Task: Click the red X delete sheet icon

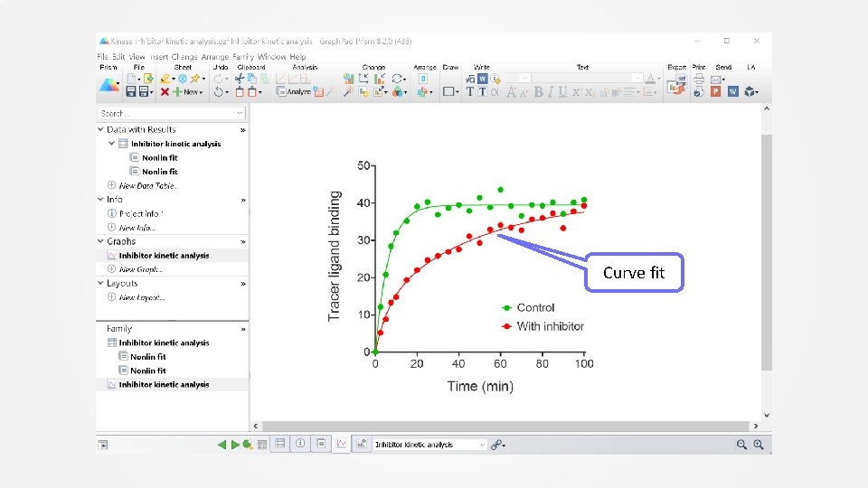Action: click(165, 92)
